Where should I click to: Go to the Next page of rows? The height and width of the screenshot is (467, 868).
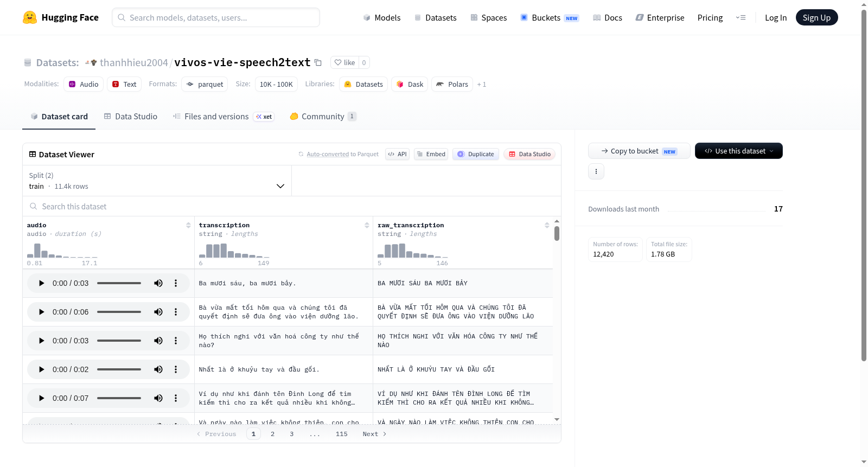click(374, 434)
